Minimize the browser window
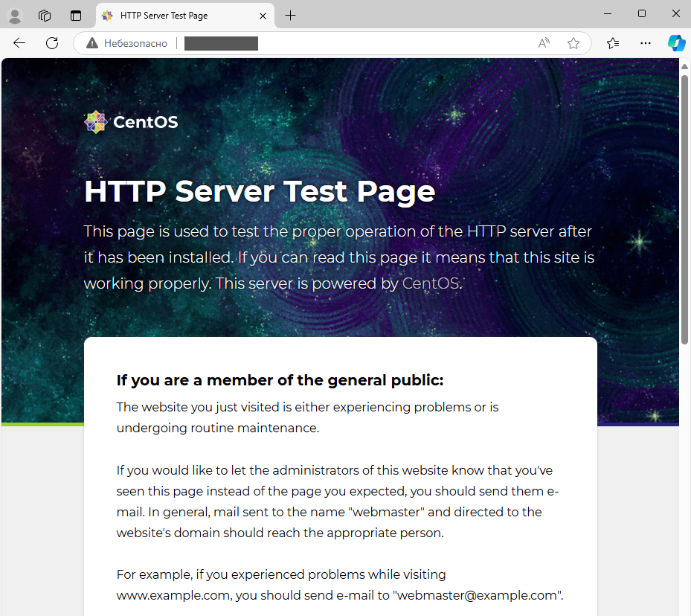Screen dimensions: 691x616 tap(608, 14)
